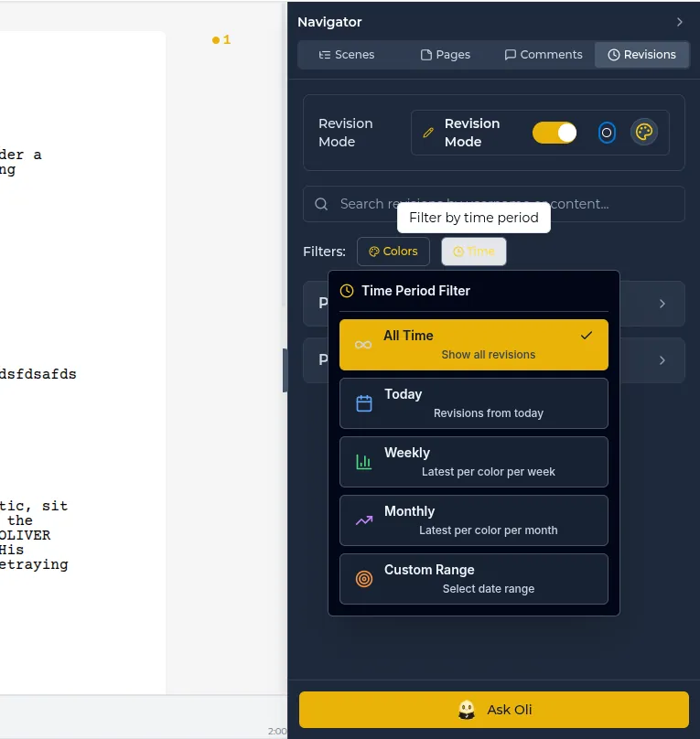Viewport: 700px width, 739px height.
Task: Click the calendar icon on Today
Action: (364, 403)
